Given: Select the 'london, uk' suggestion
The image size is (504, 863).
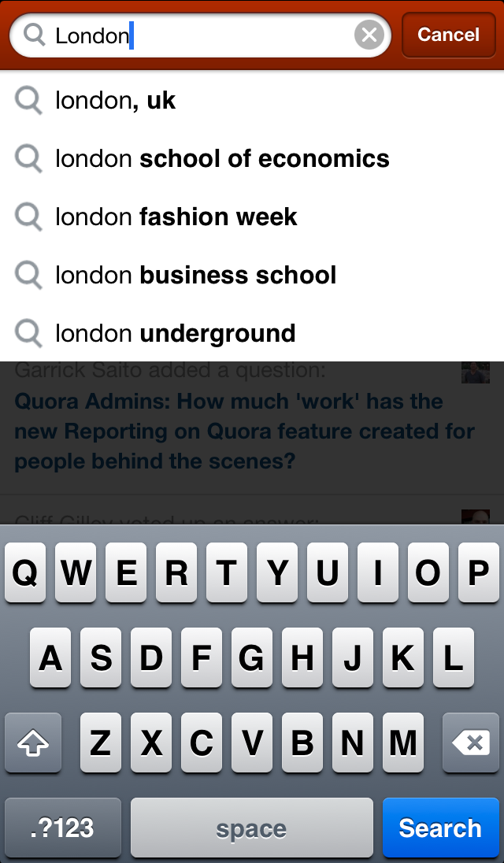Looking at the screenshot, I should pos(115,101).
